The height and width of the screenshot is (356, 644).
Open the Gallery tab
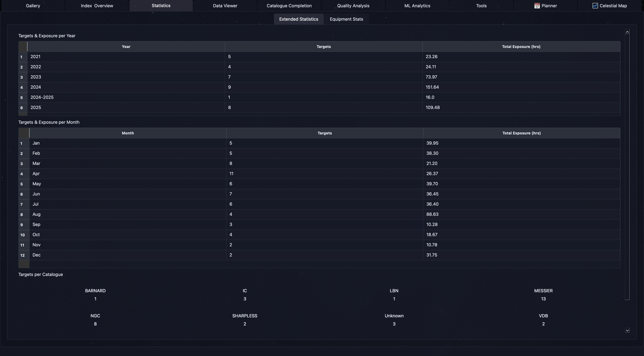pos(33,6)
